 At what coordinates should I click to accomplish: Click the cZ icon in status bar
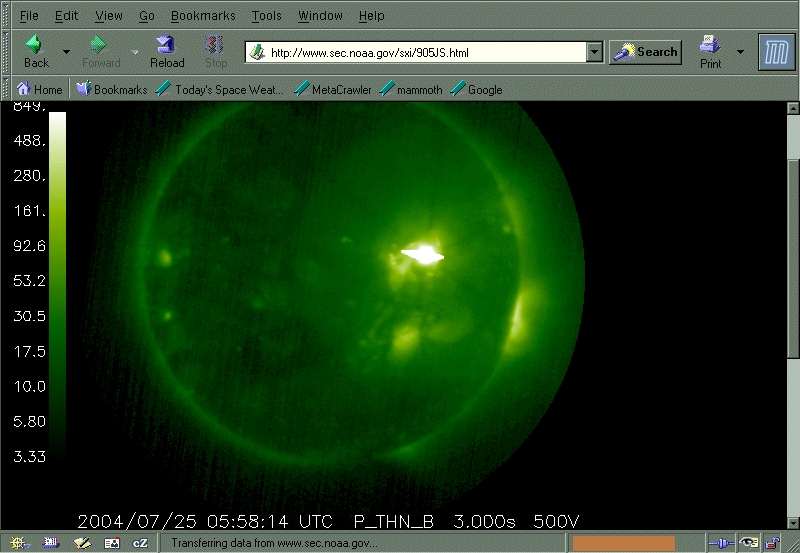coord(140,543)
